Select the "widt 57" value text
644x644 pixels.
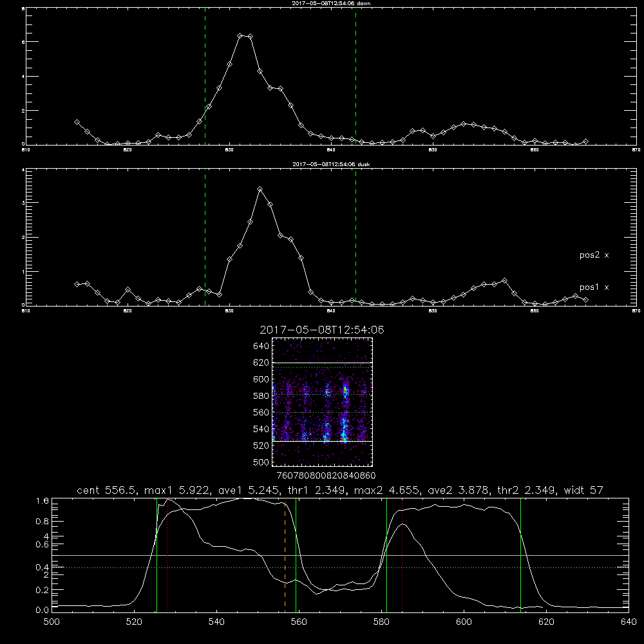pyautogui.click(x=583, y=490)
